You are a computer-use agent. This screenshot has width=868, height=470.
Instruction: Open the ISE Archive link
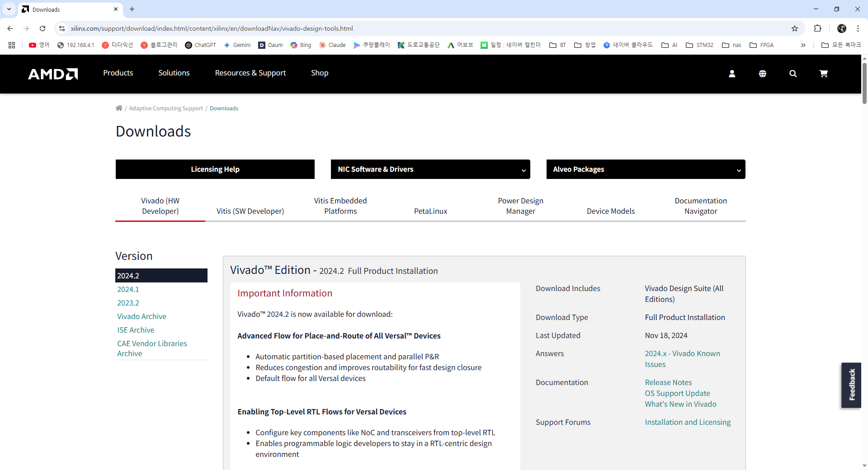[136, 330]
